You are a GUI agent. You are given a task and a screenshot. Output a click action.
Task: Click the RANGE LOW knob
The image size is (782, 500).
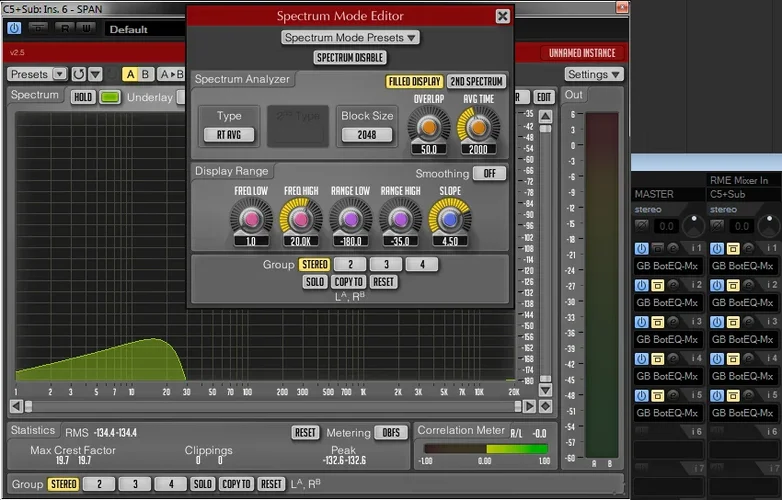coord(351,219)
